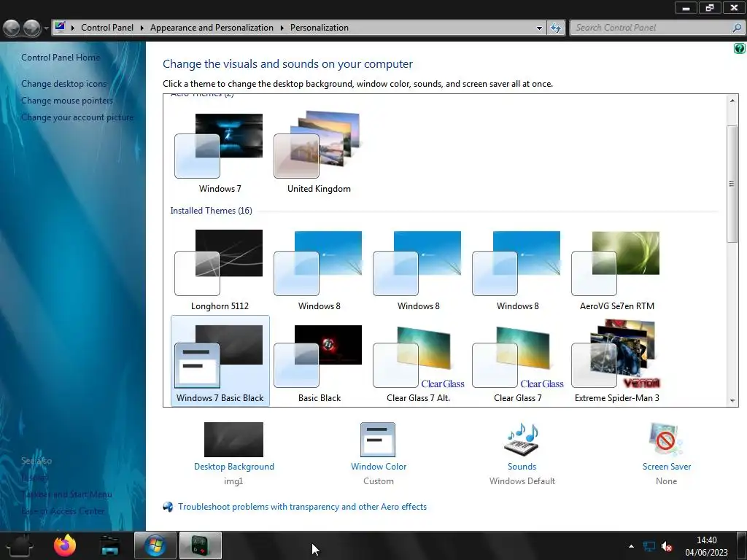Open Troubleshoot problems with transparency link
Viewport: 747px width, 560px height.
(x=302, y=507)
